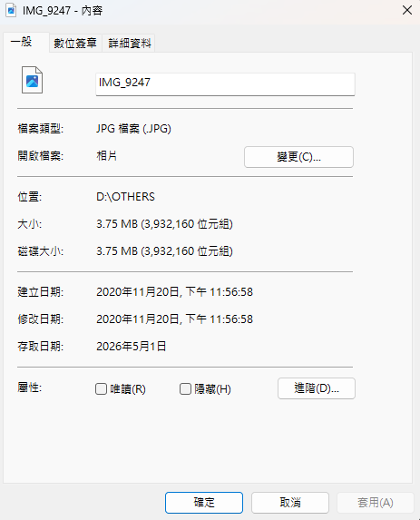Screen dimensions: 420x520
Task: Select the access date 2026年5月1日
Action: pyautogui.click(x=132, y=347)
